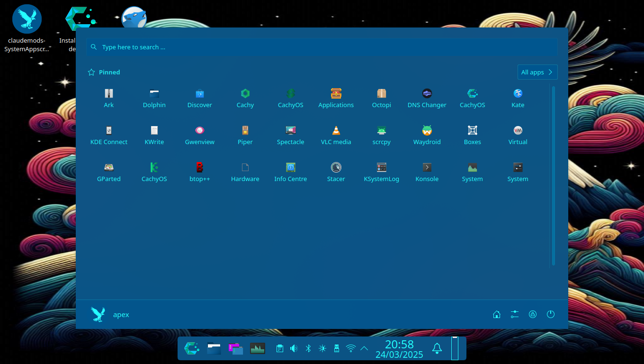Launch Piper
Viewport: 644px width, 364px height.
click(245, 135)
